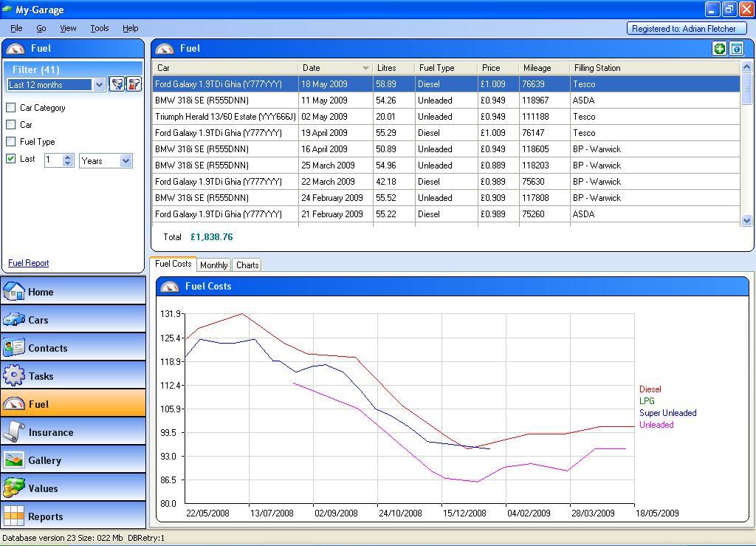
Task: Open the Fuel Report link
Action: tap(28, 263)
